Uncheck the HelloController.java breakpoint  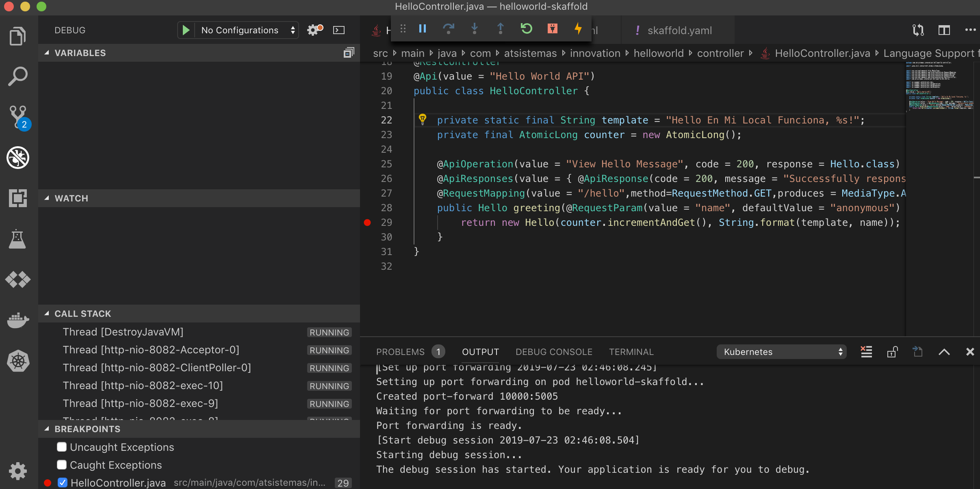(63, 483)
